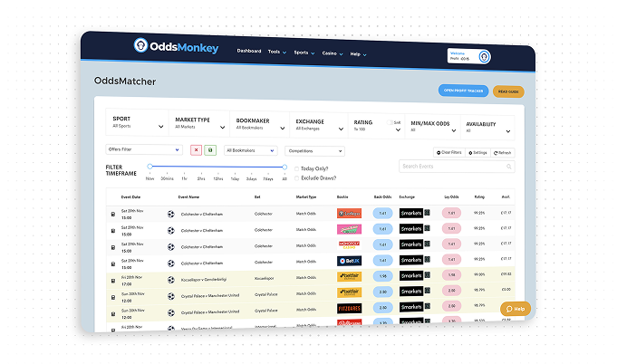Toggle the Exclude Draws option
The width and height of the screenshot is (617, 364).
click(297, 177)
